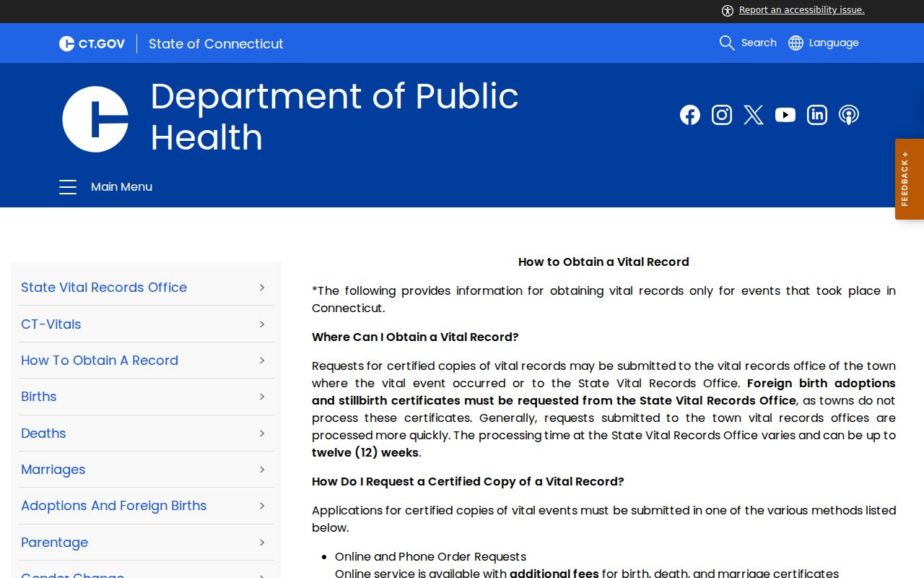
Task: Click the Main Menu label
Action: pyautogui.click(x=121, y=187)
